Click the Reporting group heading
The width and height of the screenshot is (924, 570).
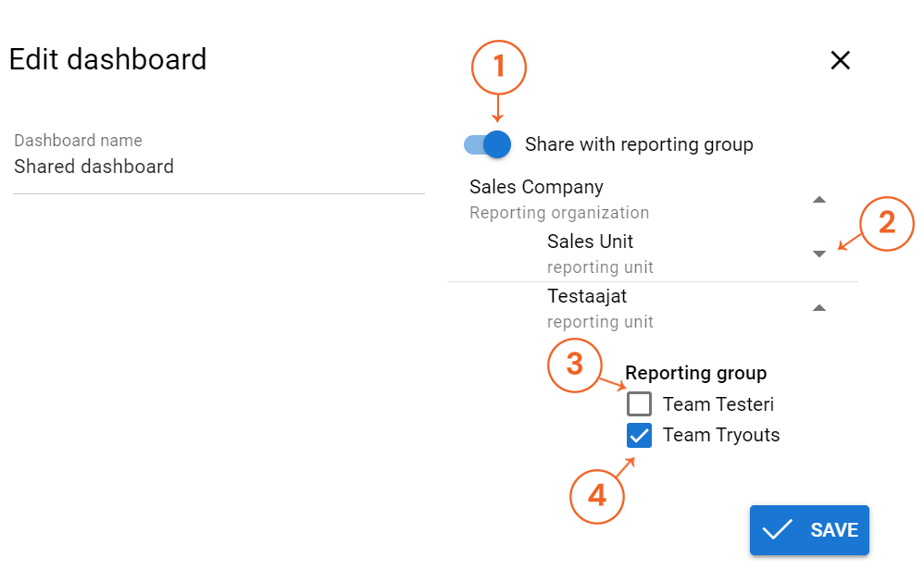pos(696,373)
